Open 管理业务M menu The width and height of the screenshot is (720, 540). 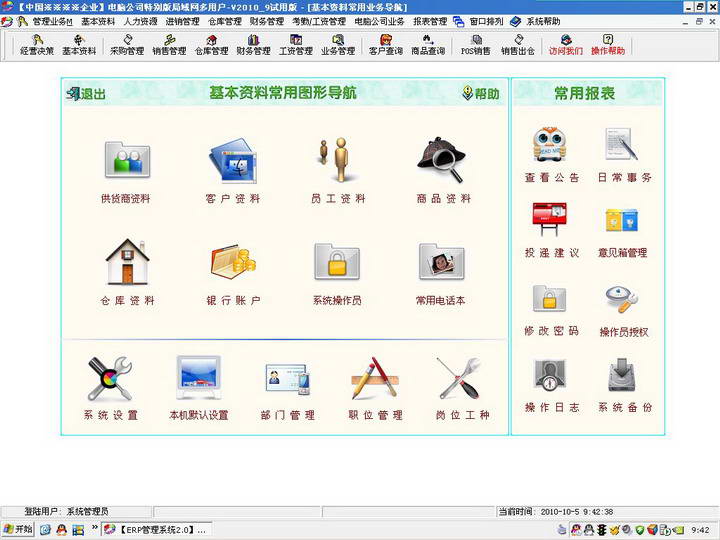point(52,22)
